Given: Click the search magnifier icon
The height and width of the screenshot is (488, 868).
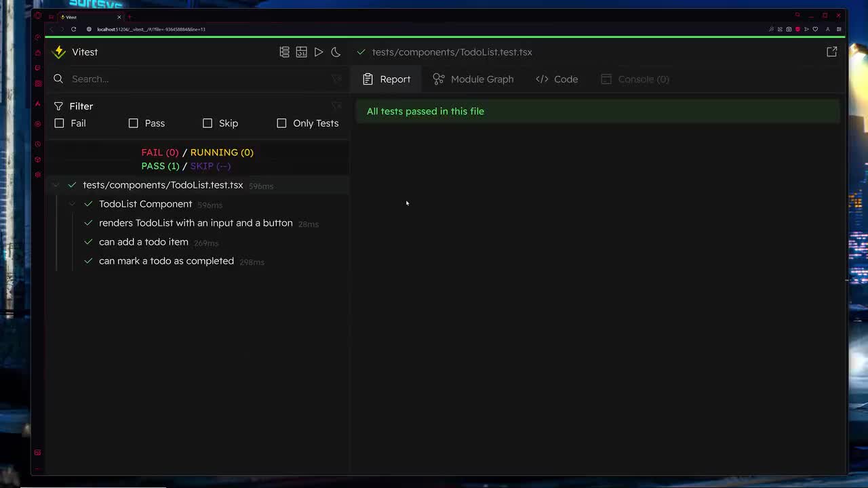Looking at the screenshot, I should 58,79.
